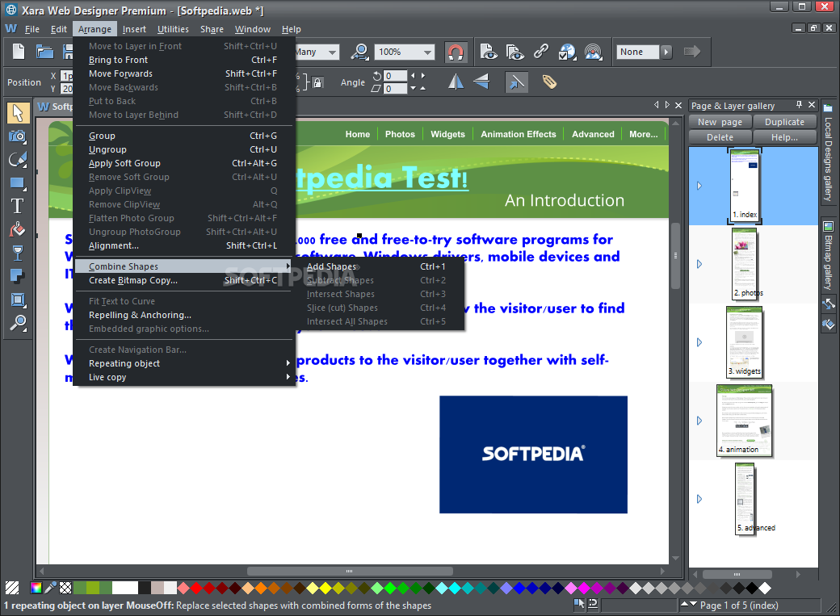840x616 pixels.
Task: Click the Flip vertical icon
Action: tap(481, 82)
